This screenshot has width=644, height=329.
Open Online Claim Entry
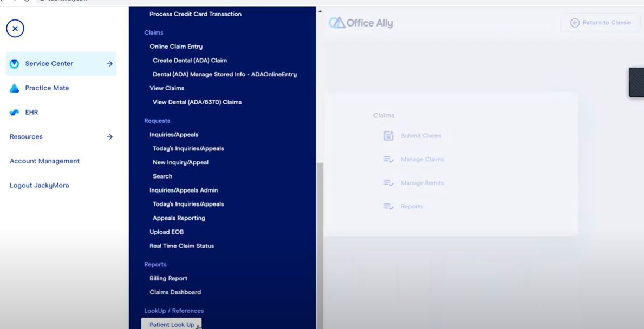click(176, 47)
